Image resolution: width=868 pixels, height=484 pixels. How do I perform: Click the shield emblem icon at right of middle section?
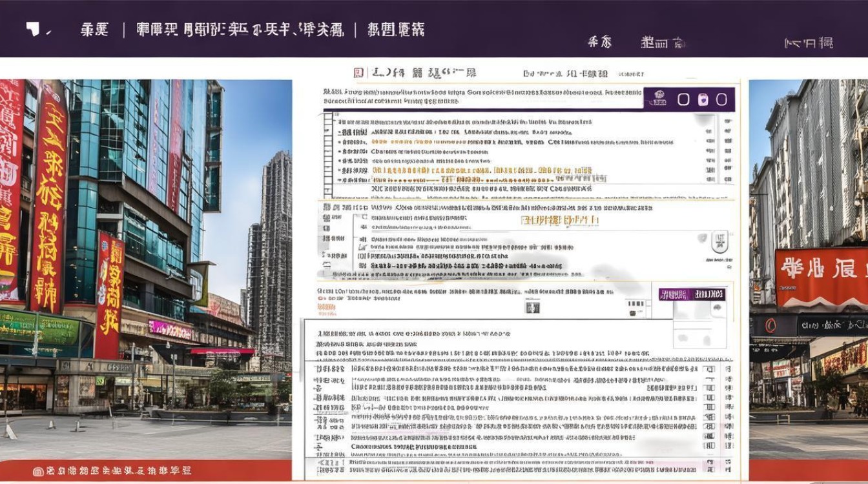[x=719, y=241]
